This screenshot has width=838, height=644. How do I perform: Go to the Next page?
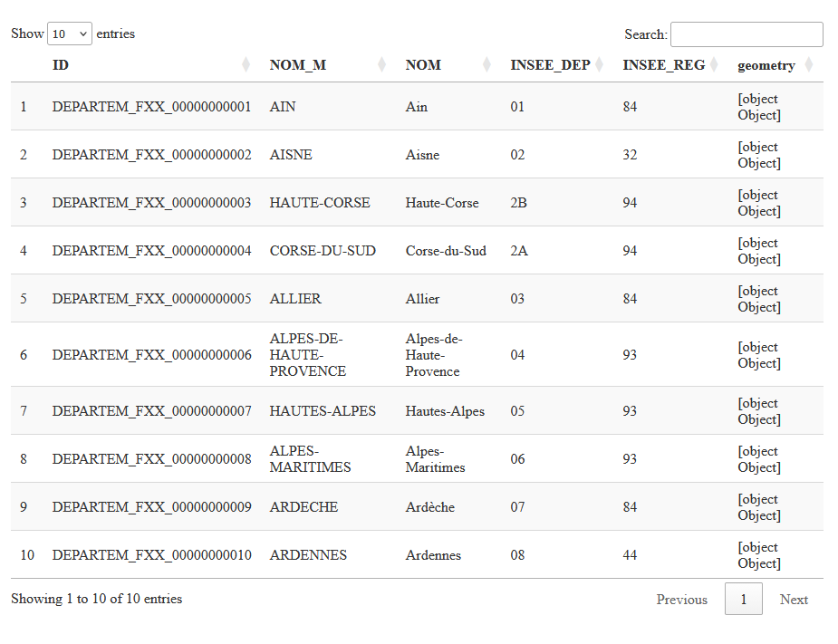[794, 600]
